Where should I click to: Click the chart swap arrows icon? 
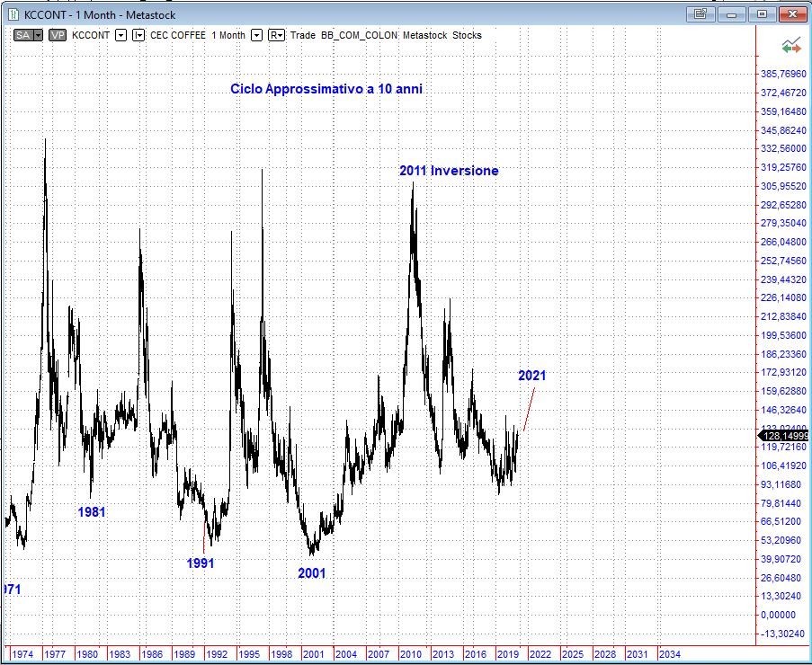[x=790, y=47]
